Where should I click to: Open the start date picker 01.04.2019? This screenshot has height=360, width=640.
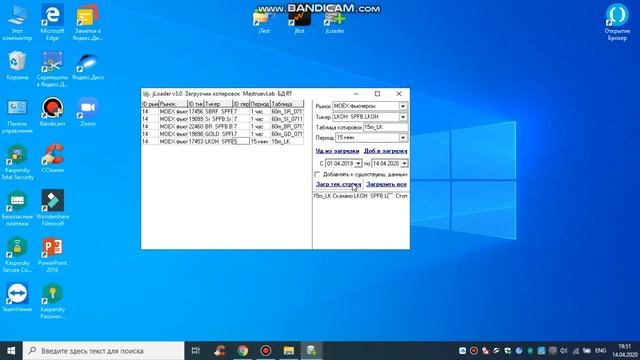point(358,163)
